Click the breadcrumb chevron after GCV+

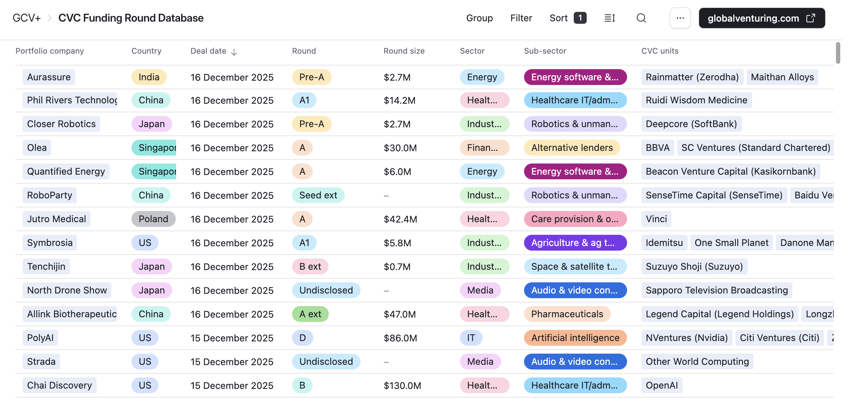point(50,18)
